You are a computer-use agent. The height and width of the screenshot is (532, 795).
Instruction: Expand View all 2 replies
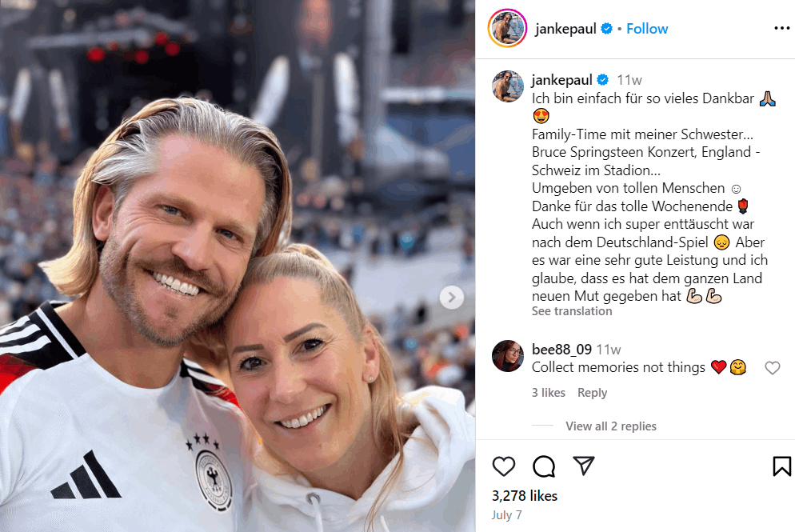point(610,426)
